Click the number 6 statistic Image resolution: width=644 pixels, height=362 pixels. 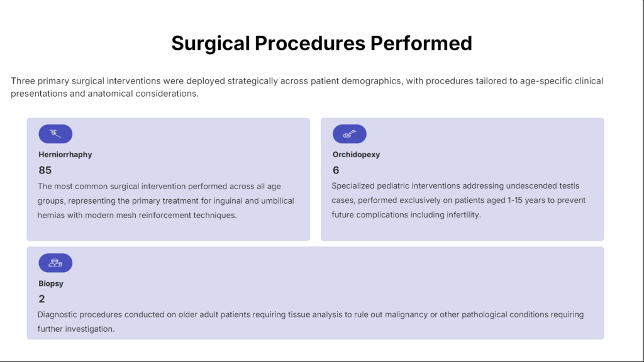(x=336, y=170)
